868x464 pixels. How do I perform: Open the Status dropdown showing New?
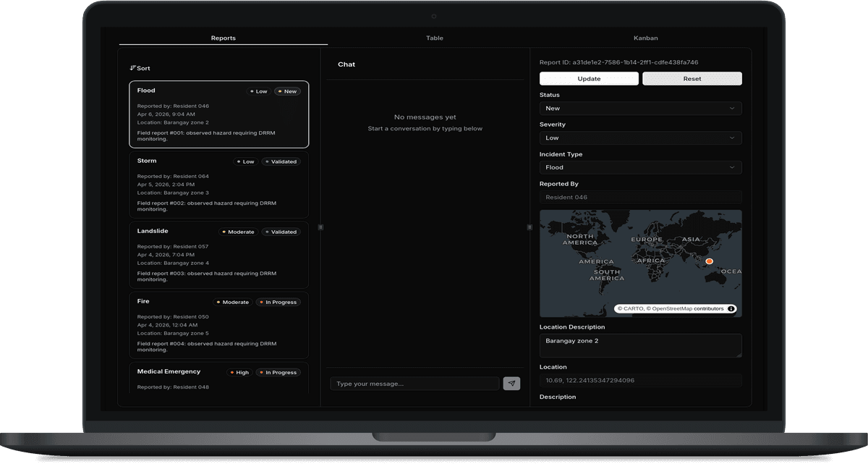(640, 108)
